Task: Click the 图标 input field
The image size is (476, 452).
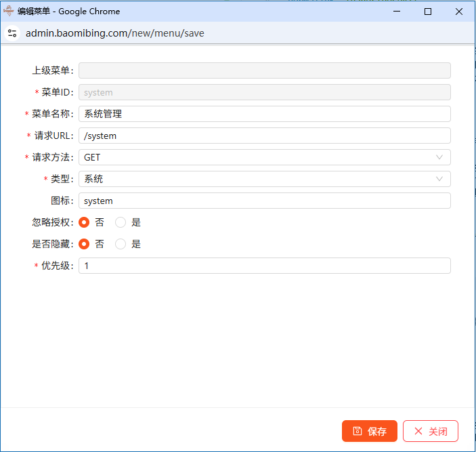Action: click(264, 201)
